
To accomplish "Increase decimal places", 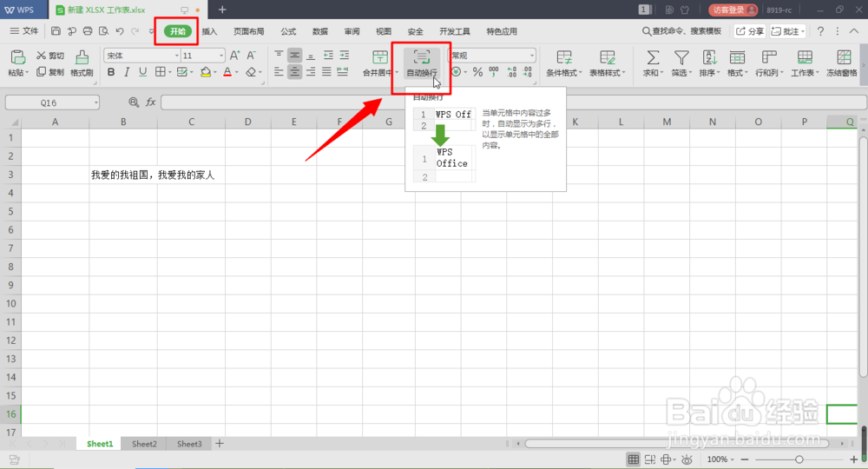I will (511, 72).
